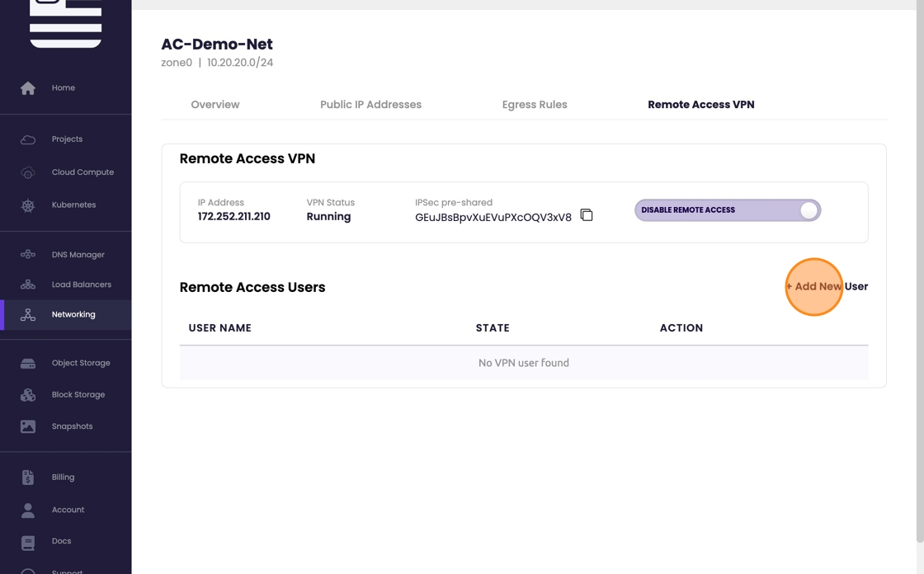Click the DNS Manager icon
This screenshot has height=574, width=924.
(x=28, y=255)
